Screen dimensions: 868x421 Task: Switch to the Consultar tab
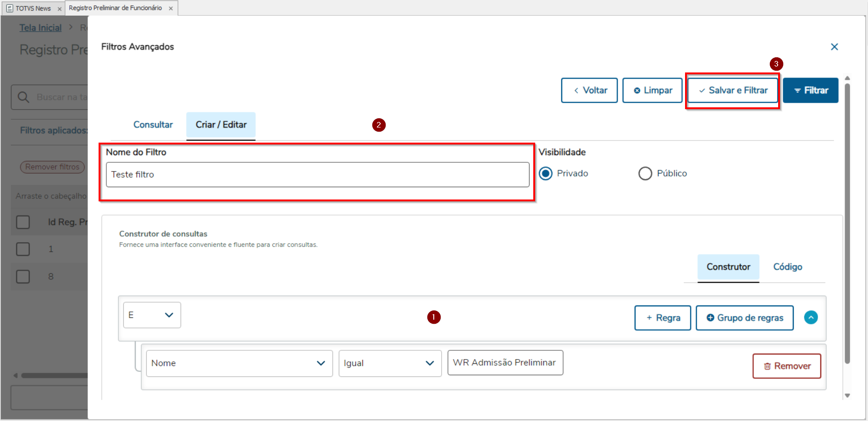coord(153,125)
